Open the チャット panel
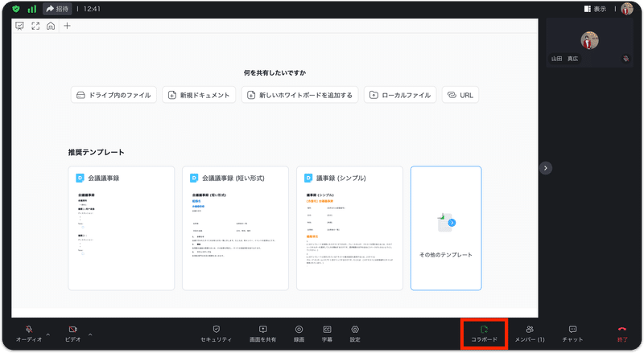644x353 pixels. [x=572, y=334]
